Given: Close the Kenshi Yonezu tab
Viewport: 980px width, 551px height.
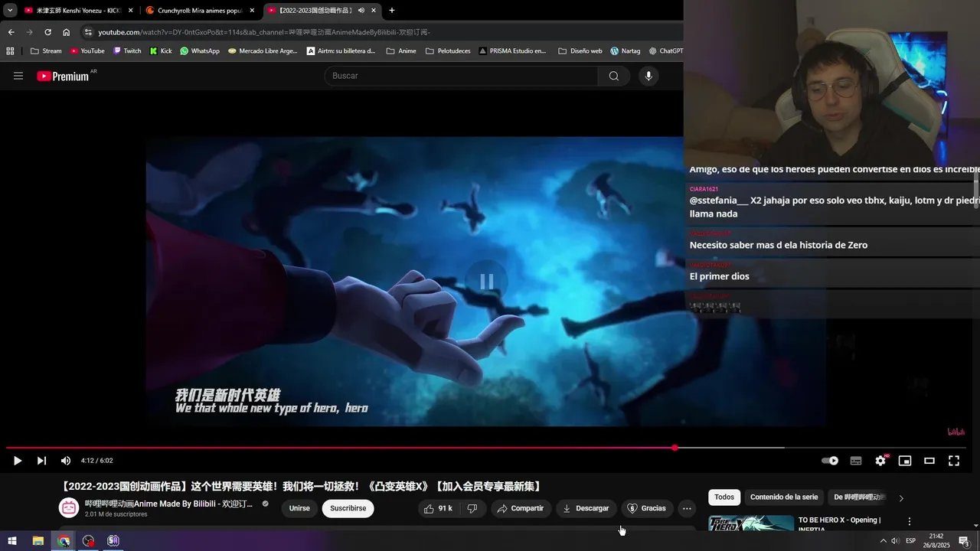Looking at the screenshot, I should point(130,10).
